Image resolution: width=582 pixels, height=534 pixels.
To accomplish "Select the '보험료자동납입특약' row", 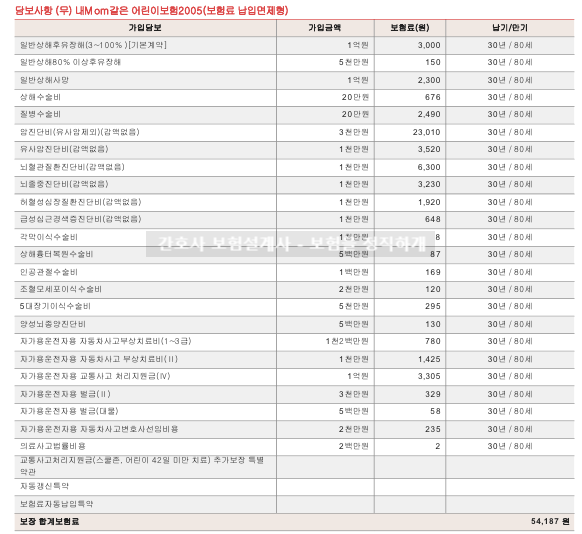I will (294, 504).
